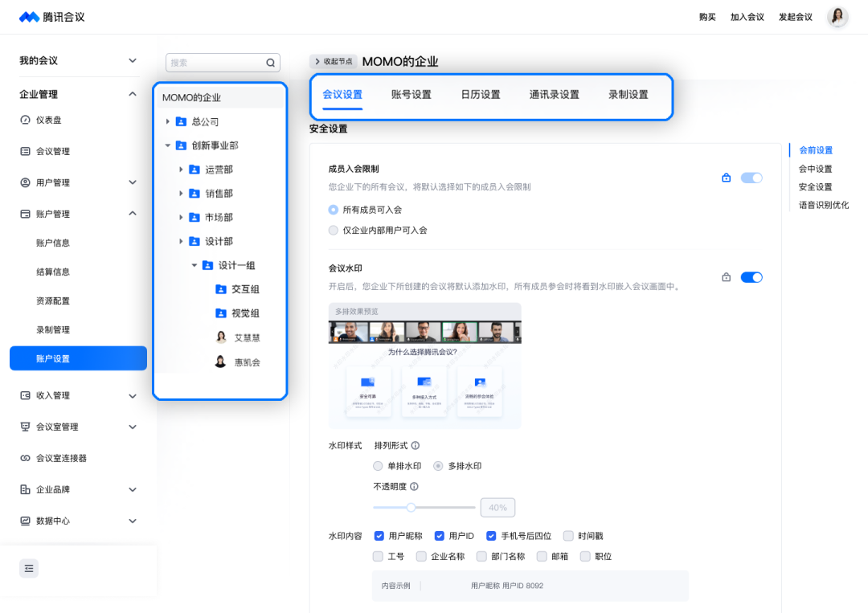The width and height of the screenshot is (868, 613).
Task: Uncheck the 用户ID checkbox
Action: point(439,536)
